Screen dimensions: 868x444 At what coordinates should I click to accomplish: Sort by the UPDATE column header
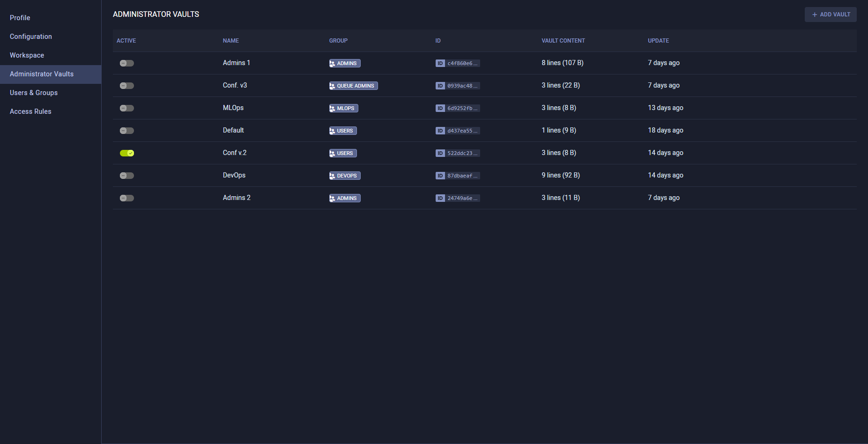(658, 41)
